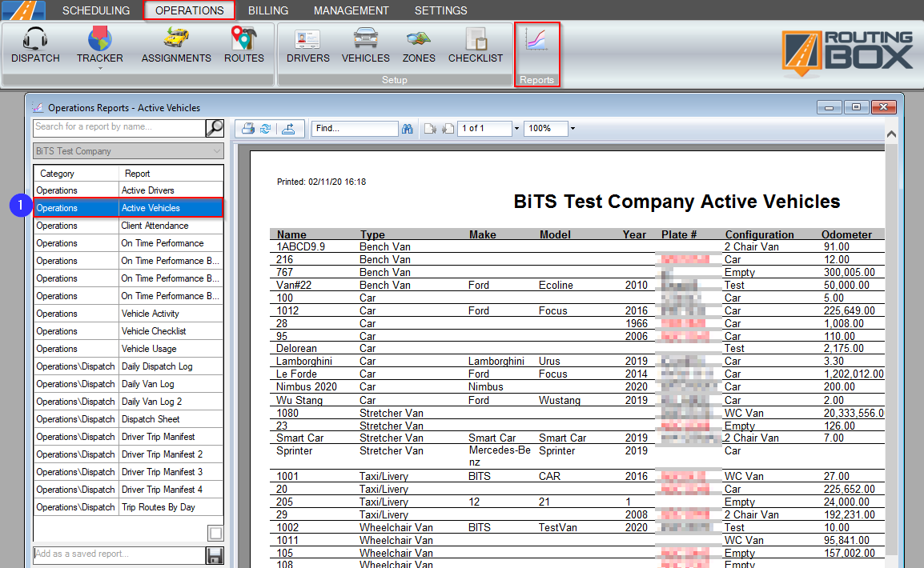The width and height of the screenshot is (924, 568).
Task: Switch to the Scheduling tab
Action: pos(96,10)
